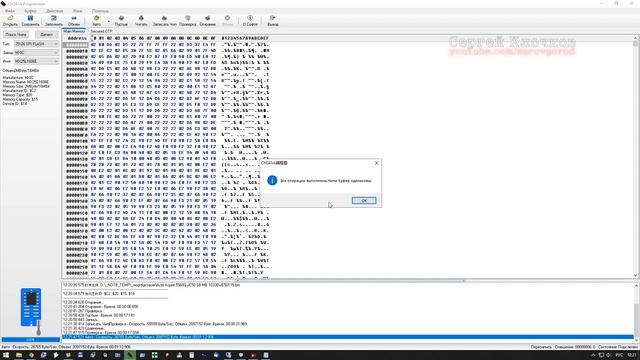The image size is (640, 360).
Task: Click the Сохранить (Save) toolbar icon
Action: (30, 20)
